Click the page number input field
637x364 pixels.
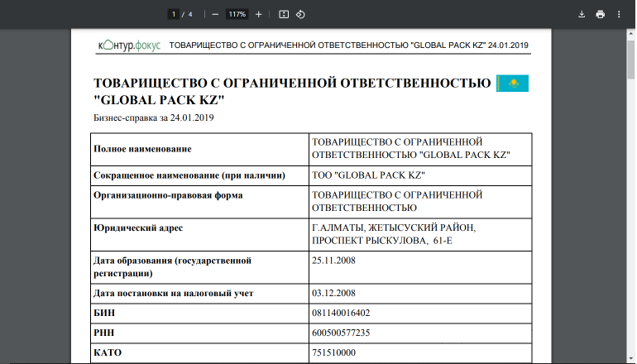[174, 14]
